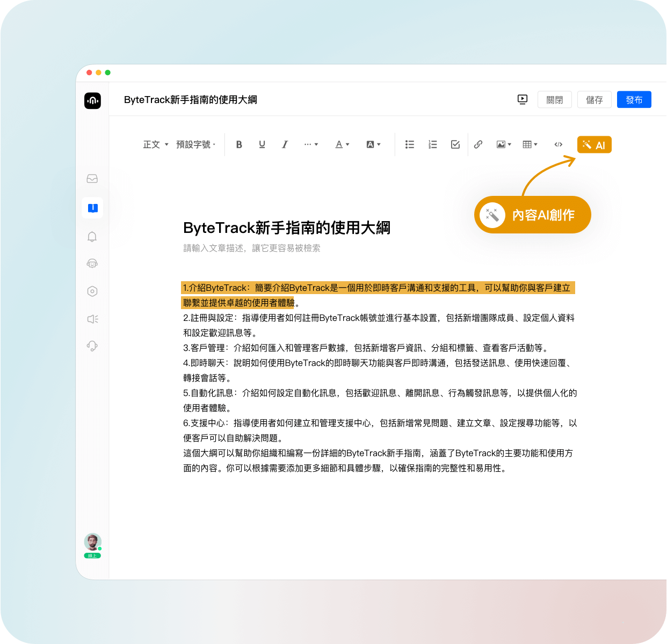The width and height of the screenshot is (667, 644).
Task: Click the paragraph 4.即時聊天
Action: coord(379,370)
